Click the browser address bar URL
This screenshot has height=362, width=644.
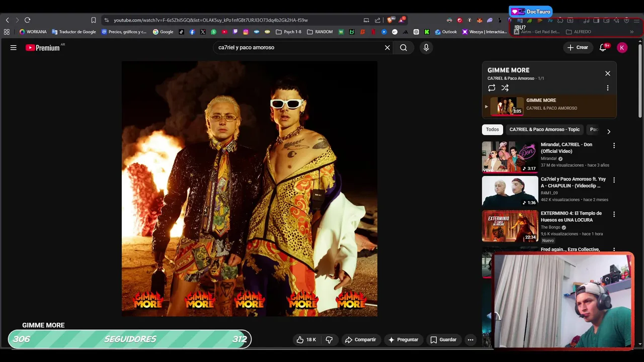click(x=210, y=20)
